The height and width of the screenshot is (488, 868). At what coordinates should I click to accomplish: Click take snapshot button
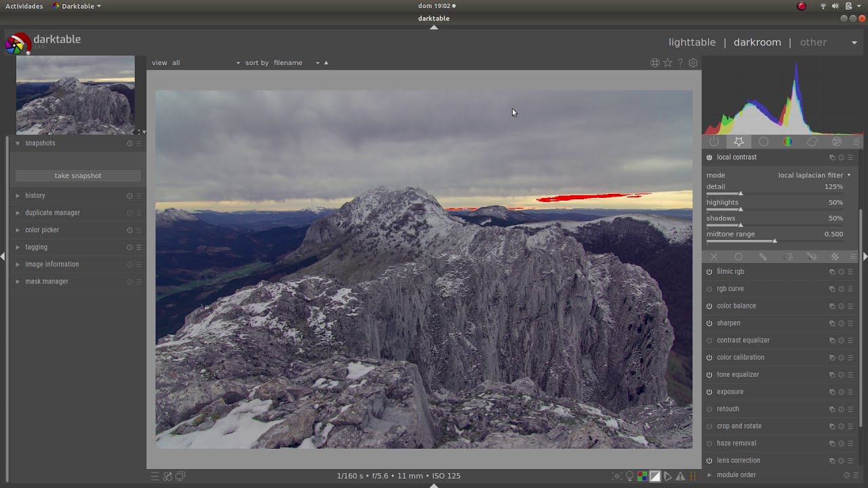[x=78, y=176]
